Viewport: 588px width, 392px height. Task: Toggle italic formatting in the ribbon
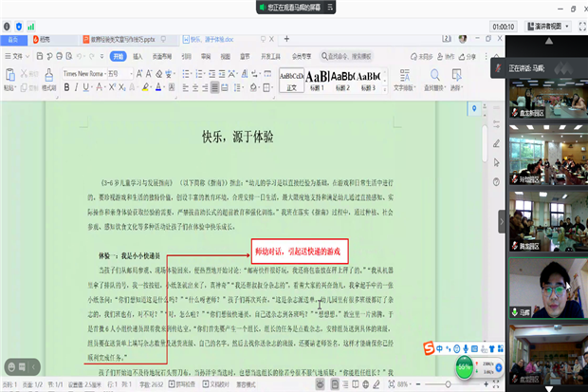click(77, 87)
